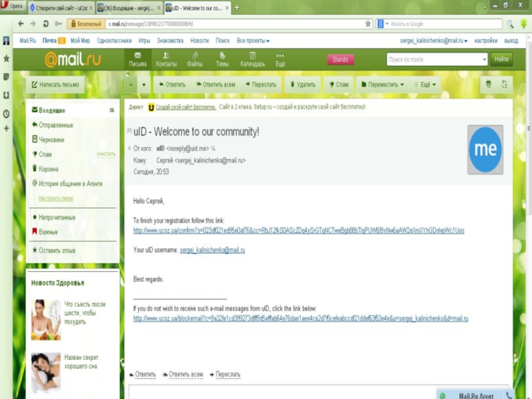Expand the Переместить dropdown
This screenshot has width=532, height=399.
pos(382,84)
